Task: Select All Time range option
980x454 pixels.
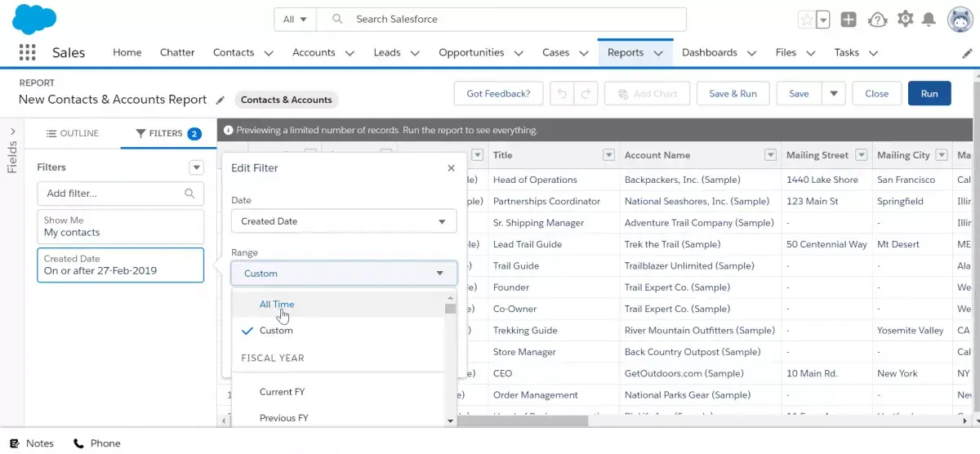Action: (x=338, y=304)
